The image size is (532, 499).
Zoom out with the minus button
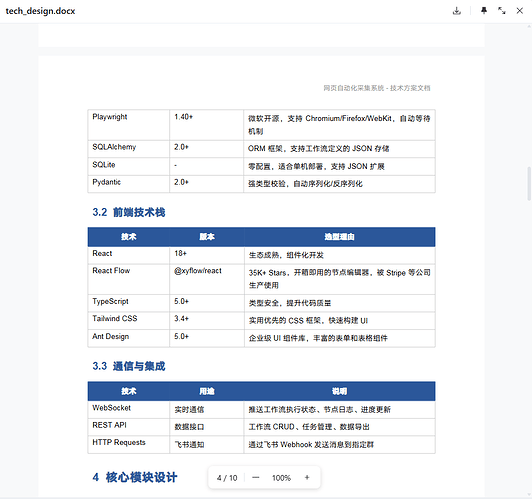tap(256, 478)
